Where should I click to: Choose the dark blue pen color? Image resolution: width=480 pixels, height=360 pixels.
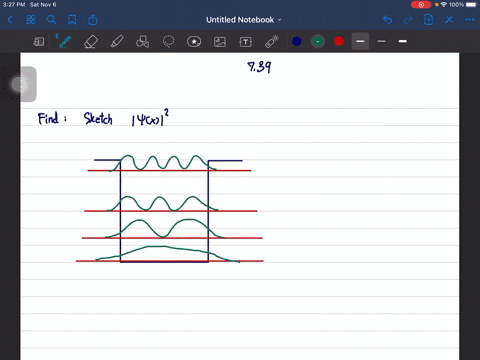coord(297,41)
